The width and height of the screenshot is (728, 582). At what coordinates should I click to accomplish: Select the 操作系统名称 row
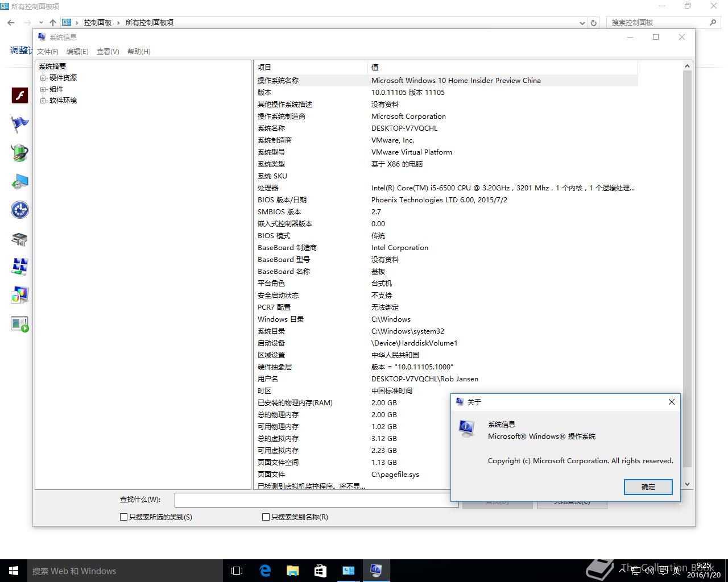[446, 81]
